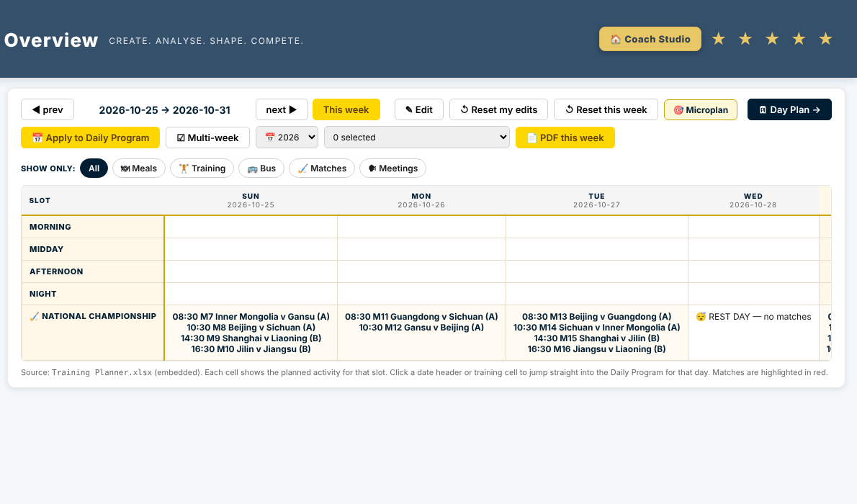Click the third gold star
This screenshot has height=504, width=857.
pos(772,39)
